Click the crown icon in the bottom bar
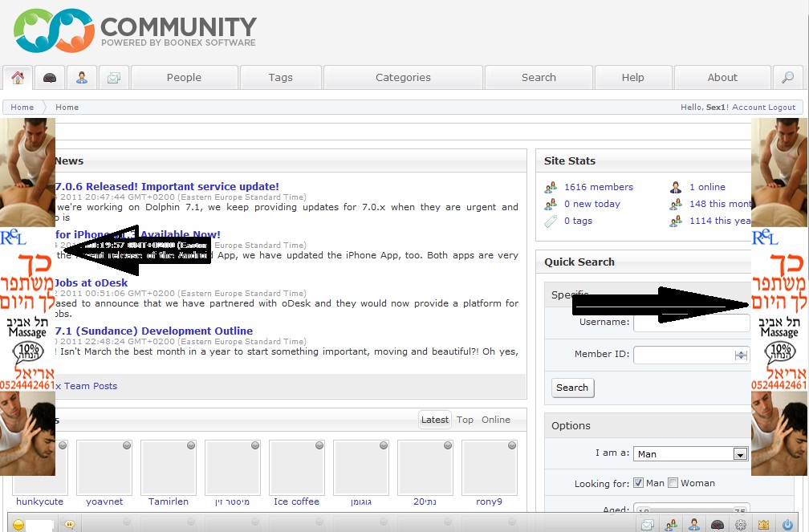This screenshot has height=532, width=809. [x=763, y=525]
